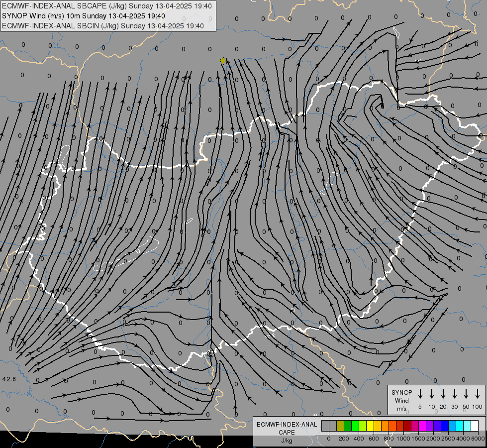Click the cyan swatch left of 4000
This screenshot has width=487, height=448.
(460, 426)
